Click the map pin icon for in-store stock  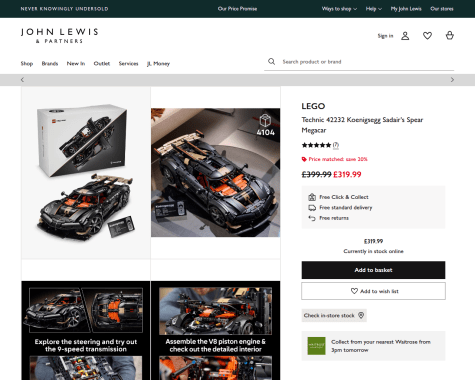[361, 315]
